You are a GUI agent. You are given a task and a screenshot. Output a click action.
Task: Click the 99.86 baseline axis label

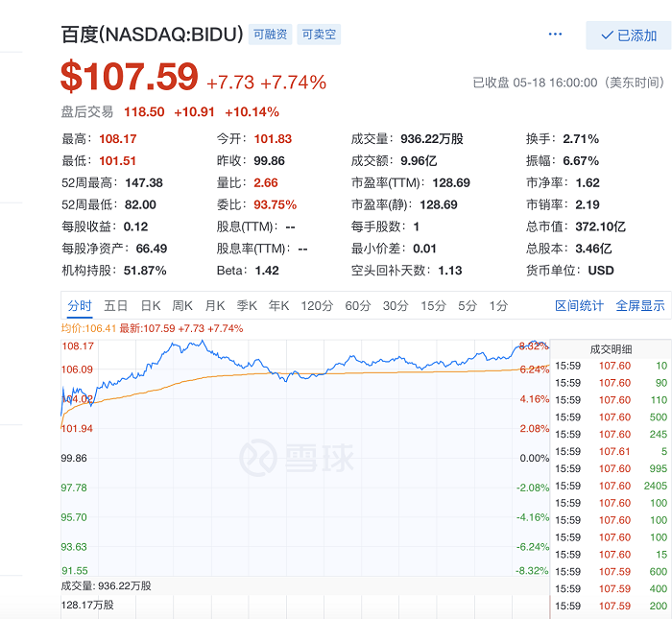tap(74, 459)
